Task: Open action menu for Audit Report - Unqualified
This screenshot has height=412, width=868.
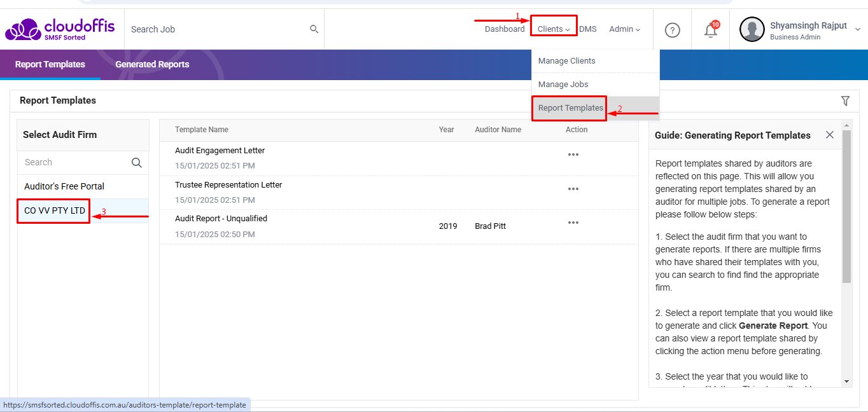Action: [573, 223]
